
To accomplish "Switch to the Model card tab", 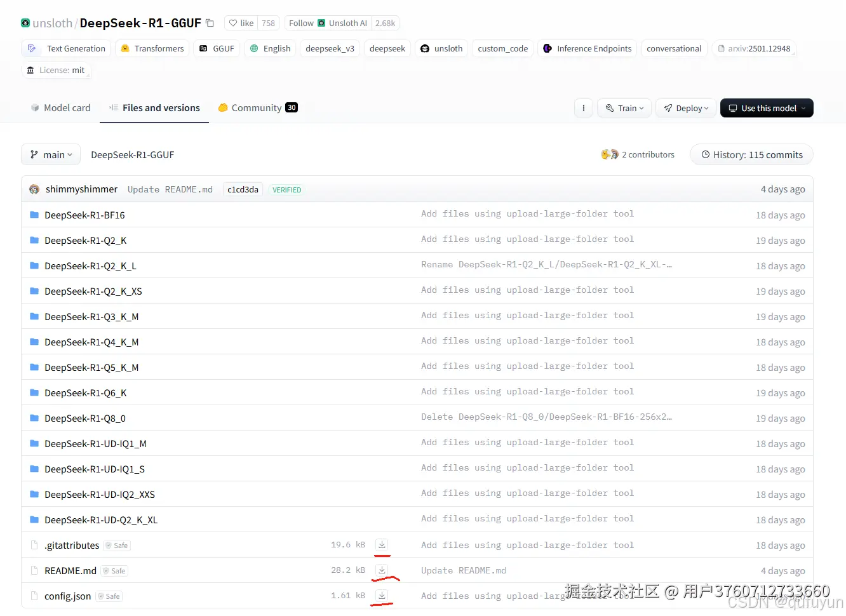I will 60,108.
